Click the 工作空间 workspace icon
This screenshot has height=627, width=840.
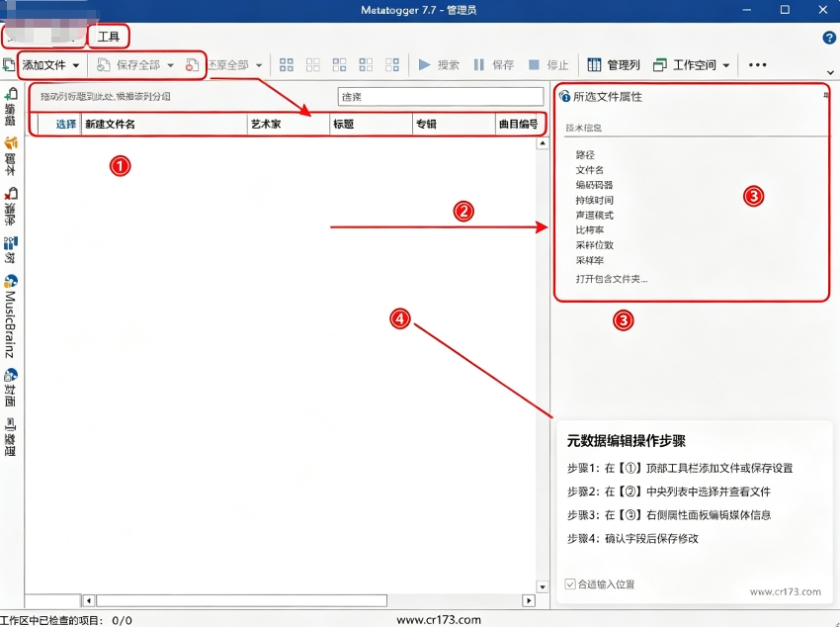click(659, 65)
